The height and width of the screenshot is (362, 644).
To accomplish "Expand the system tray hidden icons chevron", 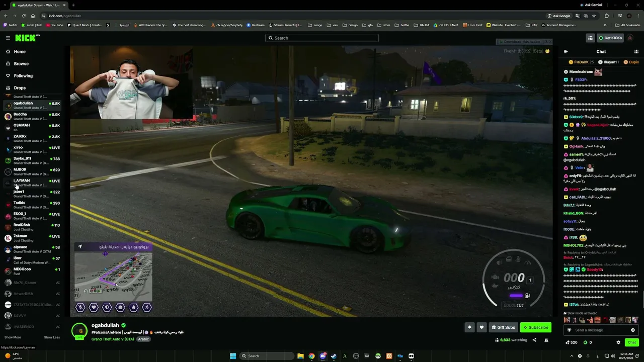I will 572,356.
